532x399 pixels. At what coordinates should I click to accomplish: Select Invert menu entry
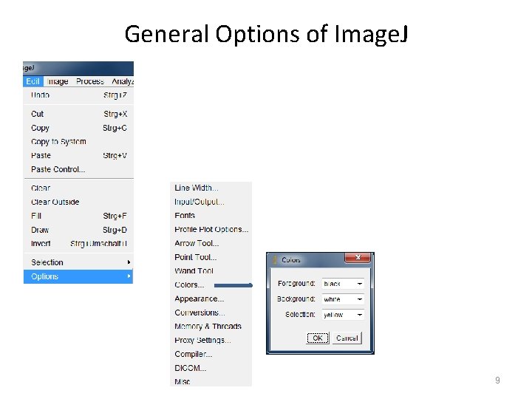tap(78, 244)
